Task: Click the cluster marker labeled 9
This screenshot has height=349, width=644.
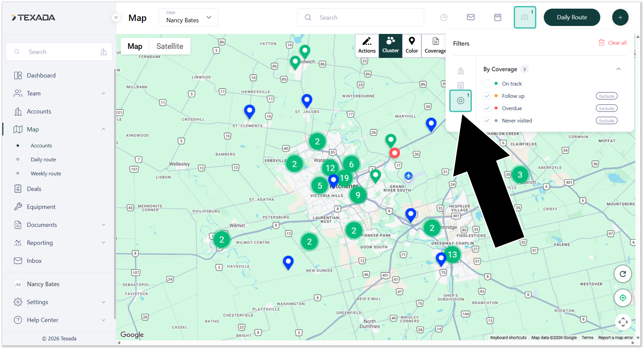Action: [x=358, y=195]
